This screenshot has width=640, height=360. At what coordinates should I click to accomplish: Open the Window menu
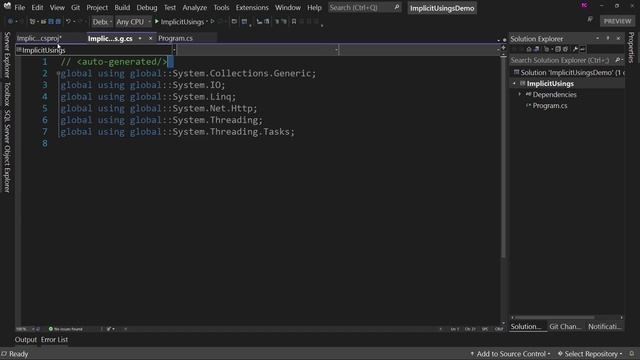(288, 8)
